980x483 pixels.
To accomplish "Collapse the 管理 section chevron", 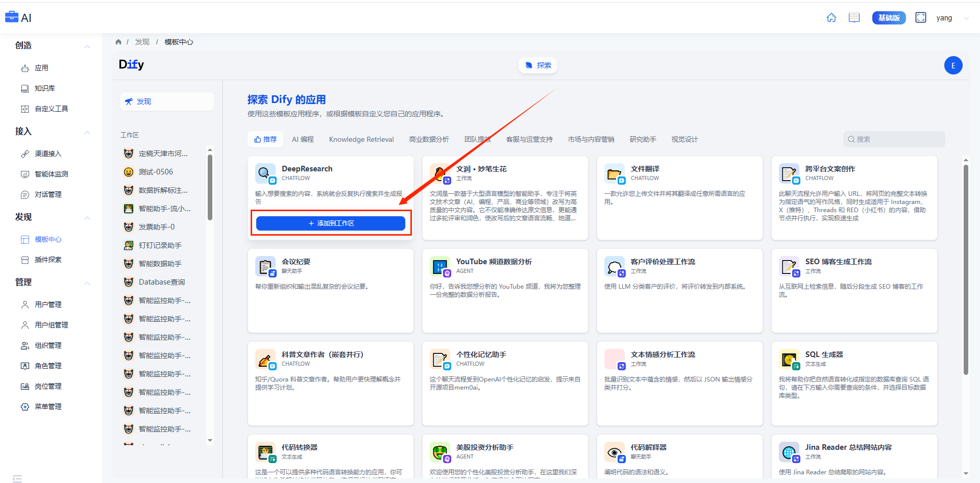I will (x=87, y=283).
